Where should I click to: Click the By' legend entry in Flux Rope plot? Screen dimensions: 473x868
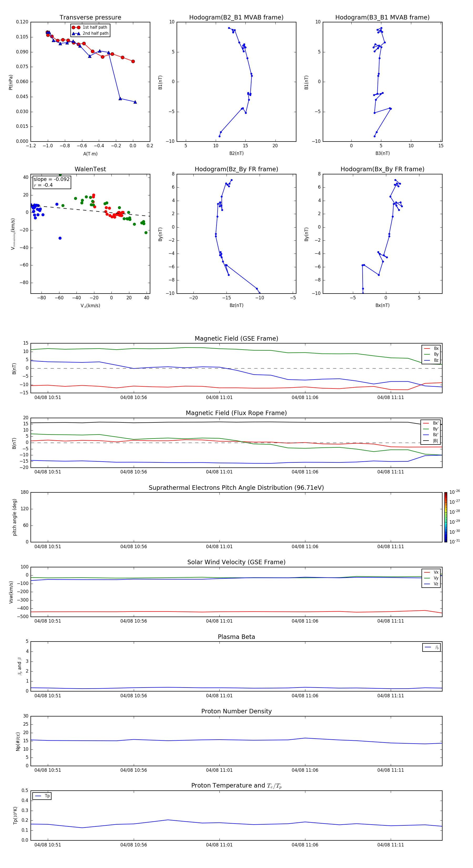click(431, 429)
